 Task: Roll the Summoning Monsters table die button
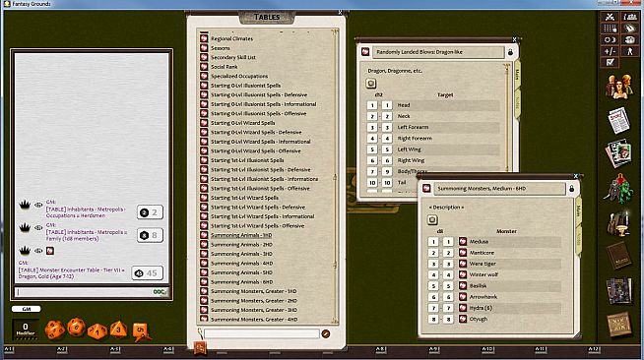pyautogui.click(x=432, y=220)
